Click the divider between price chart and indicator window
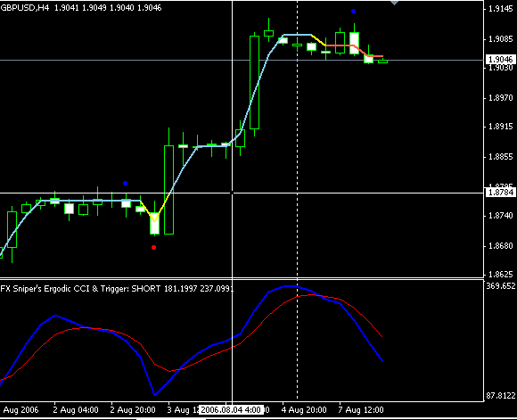This screenshot has width=517, height=420. point(242,279)
